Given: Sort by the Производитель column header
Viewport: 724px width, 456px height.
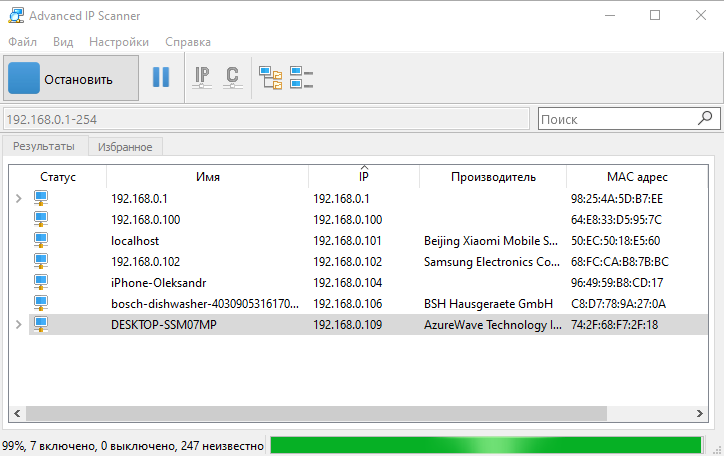Looking at the screenshot, I should coord(493,177).
